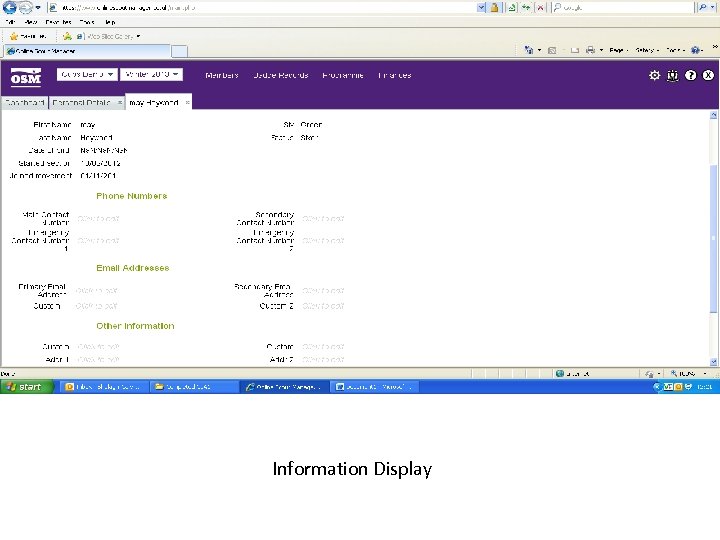Edit the Emergency Contact Number 1 field
This screenshot has width=720, height=540.
coord(98,240)
